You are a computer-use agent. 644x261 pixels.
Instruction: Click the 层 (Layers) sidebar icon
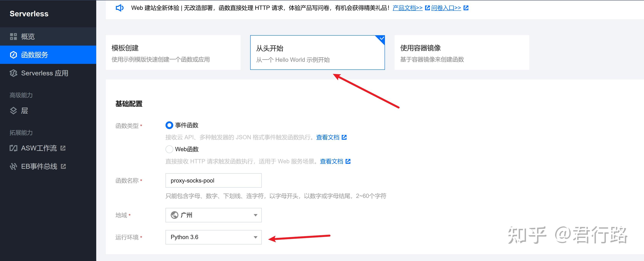click(x=14, y=110)
